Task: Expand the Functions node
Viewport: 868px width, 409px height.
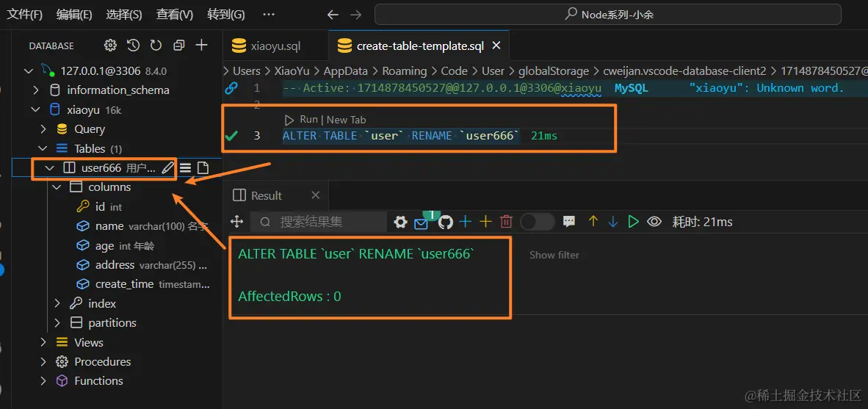Action: tap(43, 381)
